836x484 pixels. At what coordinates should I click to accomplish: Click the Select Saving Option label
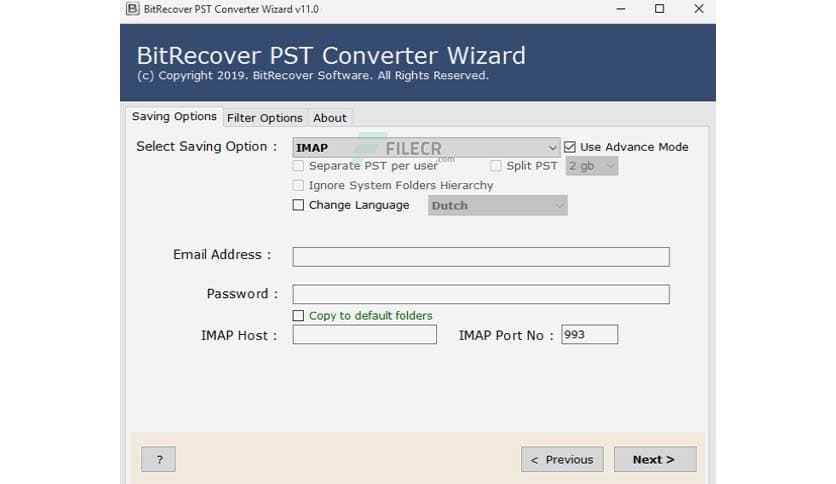pos(207,147)
